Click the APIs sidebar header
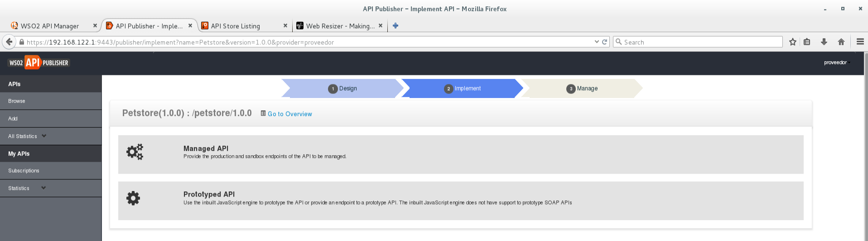The height and width of the screenshot is (241, 868). click(x=51, y=84)
